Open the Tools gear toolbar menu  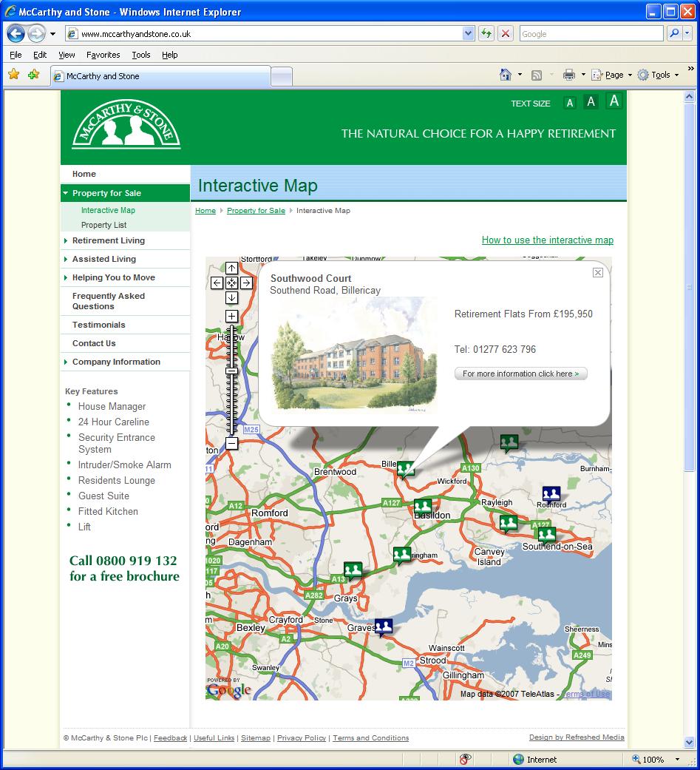[658, 75]
